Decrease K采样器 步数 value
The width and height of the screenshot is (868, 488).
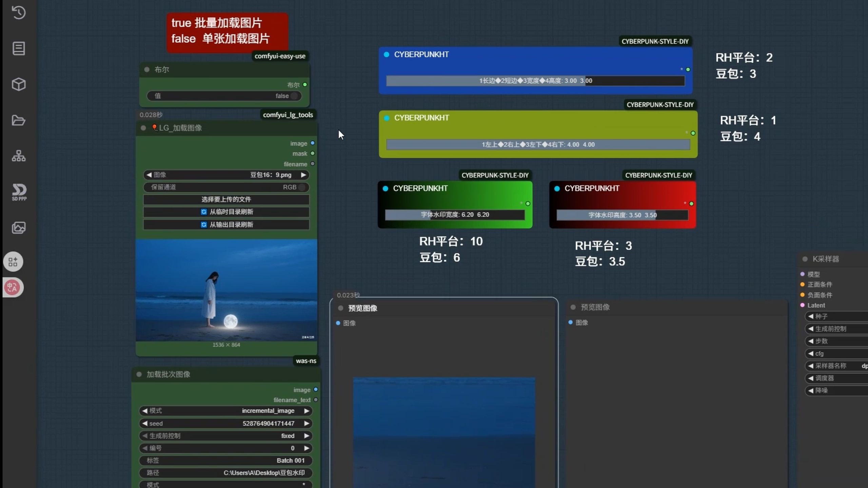coord(811,341)
